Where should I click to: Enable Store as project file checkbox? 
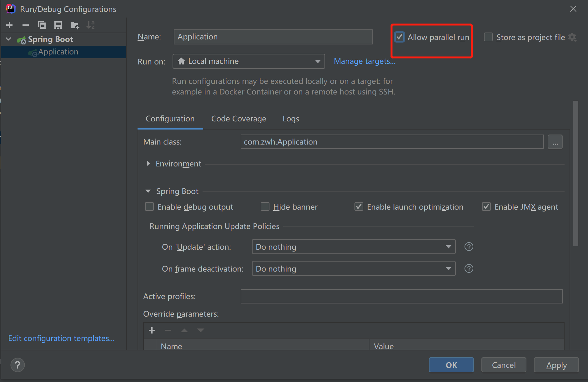488,37
